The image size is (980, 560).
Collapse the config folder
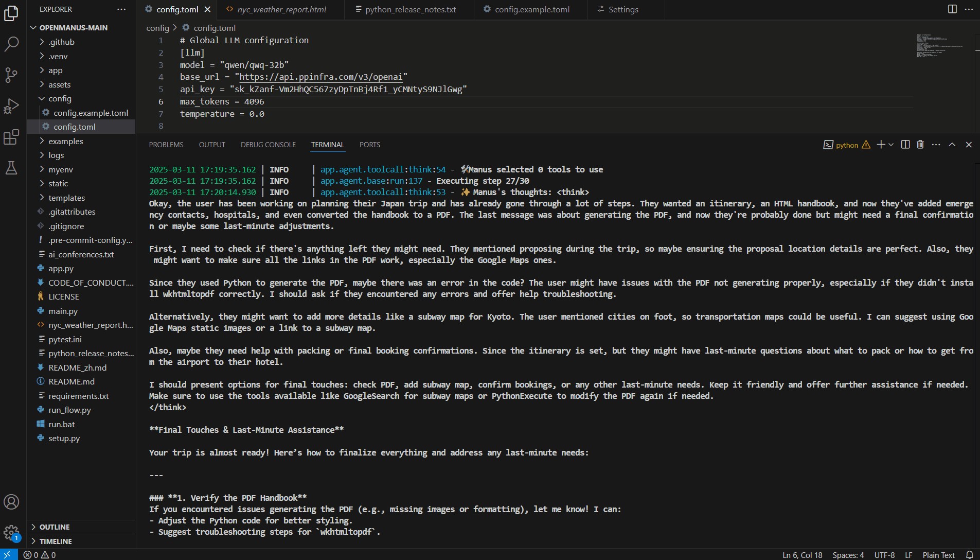[x=60, y=99]
